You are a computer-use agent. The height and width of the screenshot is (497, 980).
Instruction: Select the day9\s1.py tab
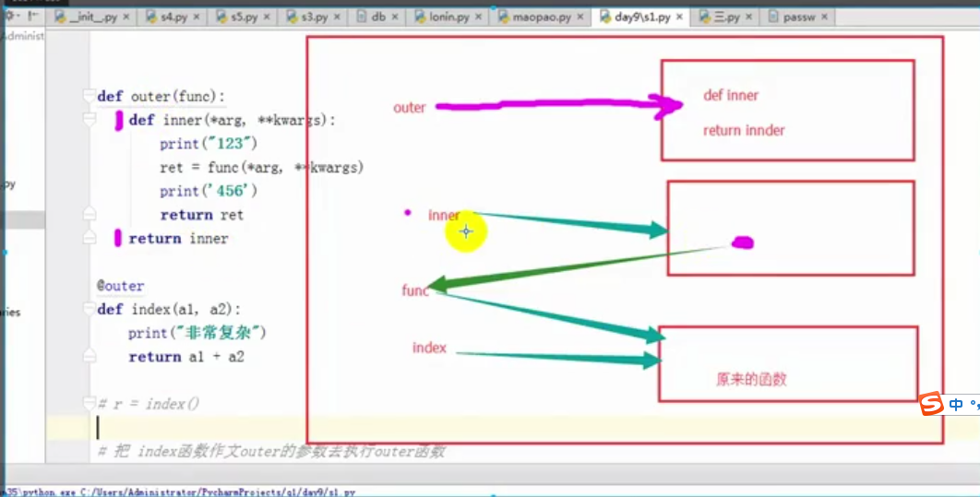(x=641, y=17)
